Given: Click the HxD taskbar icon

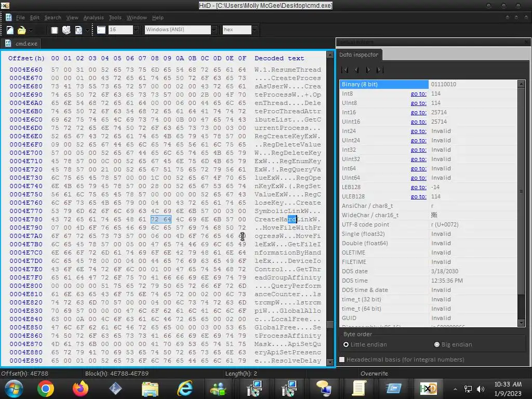Looking at the screenshot, I should tap(429, 389).
